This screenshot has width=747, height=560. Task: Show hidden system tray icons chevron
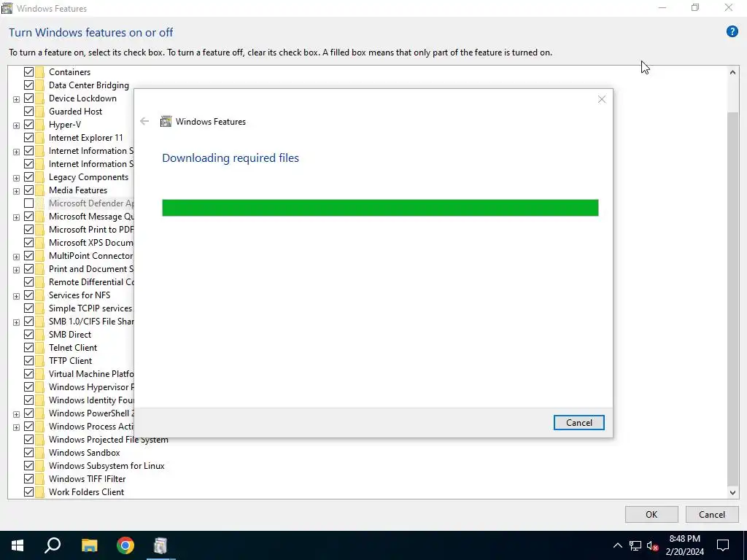617,545
